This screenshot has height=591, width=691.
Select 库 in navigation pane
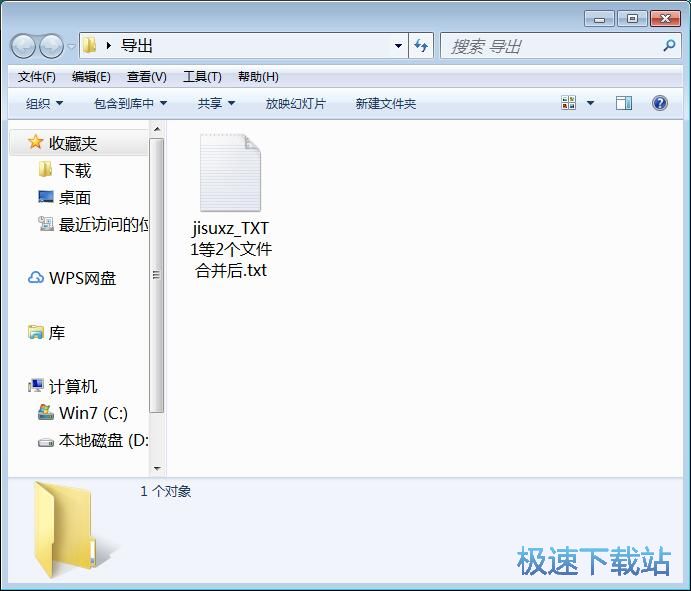56,332
